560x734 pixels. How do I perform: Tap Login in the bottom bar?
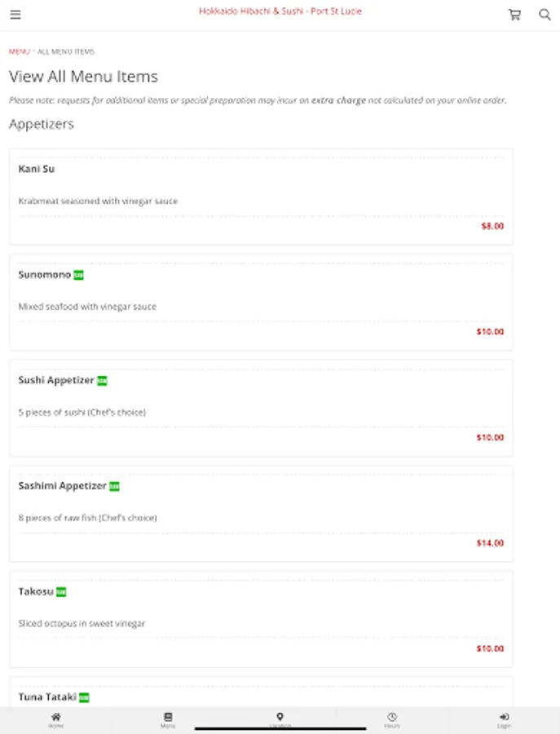[x=504, y=719]
